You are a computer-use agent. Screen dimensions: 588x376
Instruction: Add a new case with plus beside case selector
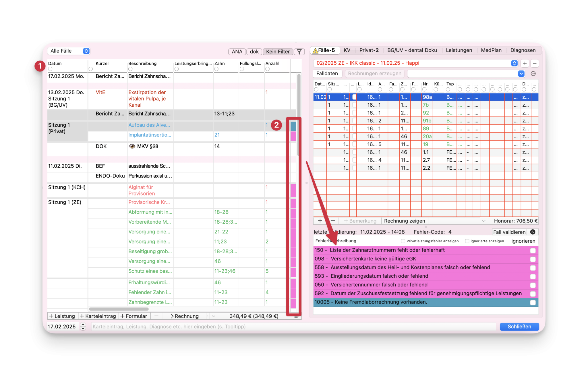tap(525, 63)
